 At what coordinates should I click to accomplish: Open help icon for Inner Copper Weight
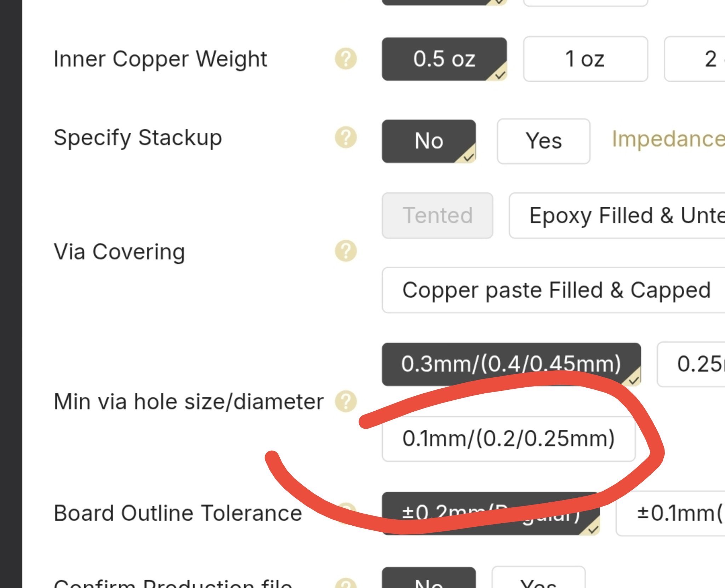point(346,59)
